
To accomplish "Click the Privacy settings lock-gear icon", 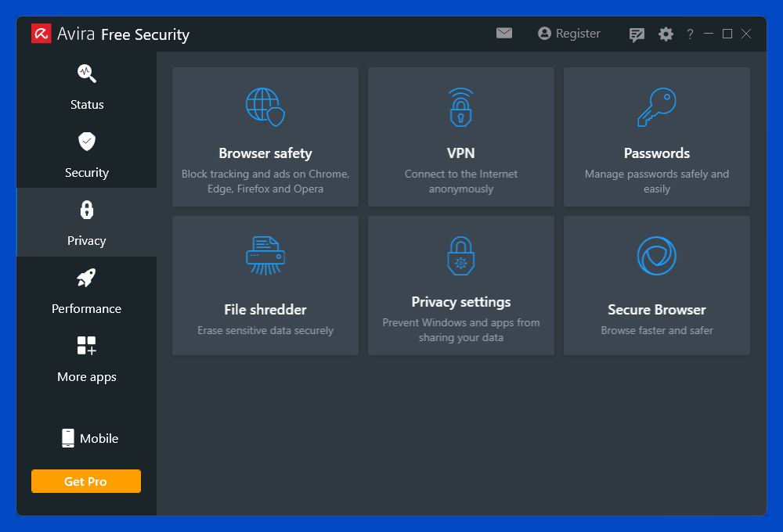I will [461, 256].
